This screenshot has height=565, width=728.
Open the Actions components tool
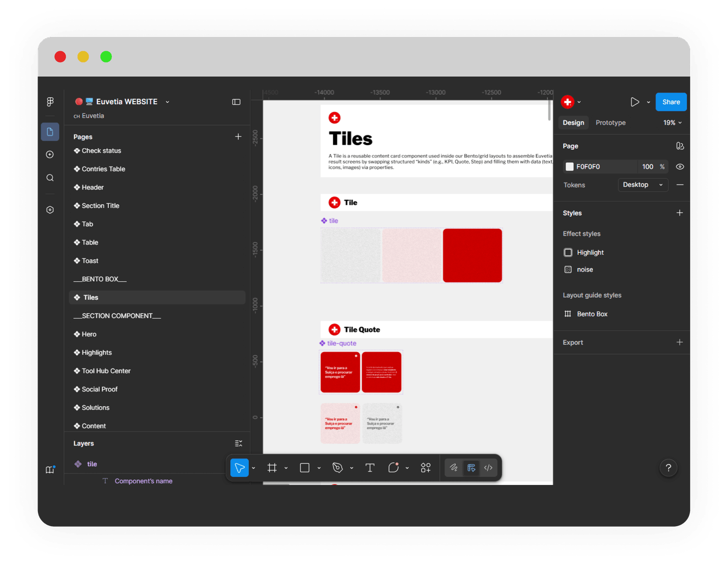426,468
